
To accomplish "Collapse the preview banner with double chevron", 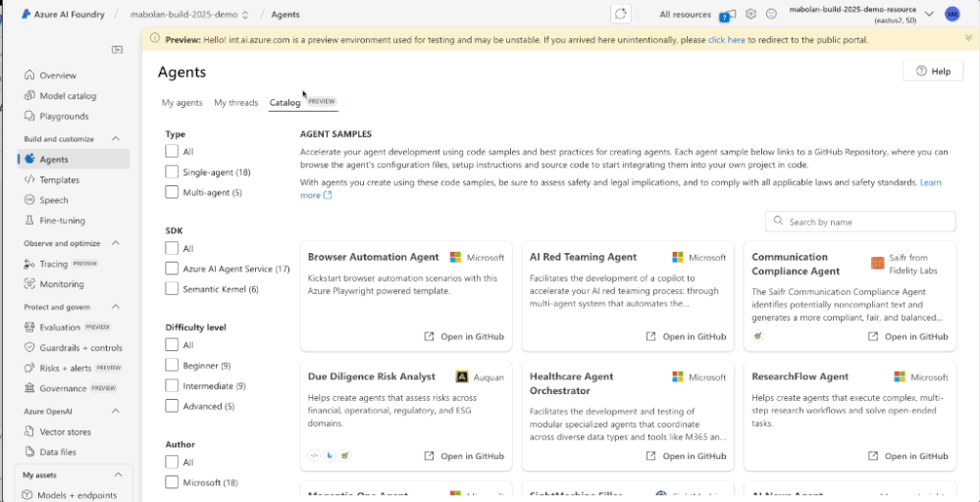I will tap(967, 39).
